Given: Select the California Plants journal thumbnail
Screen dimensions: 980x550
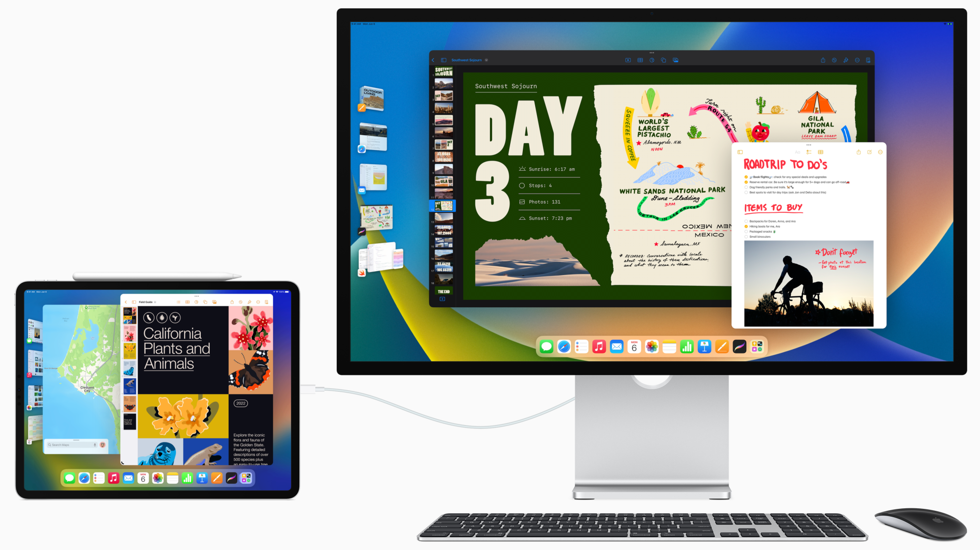Looking at the screenshot, I should click(132, 314).
